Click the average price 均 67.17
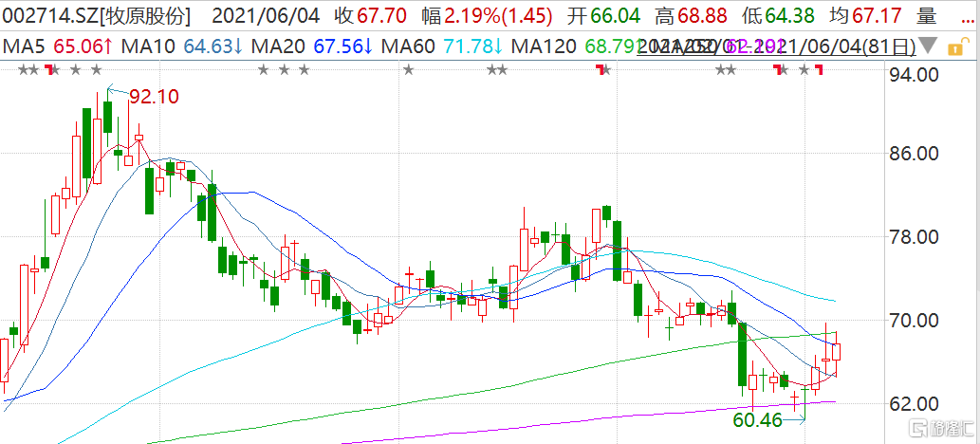The height and width of the screenshot is (444, 980). (864, 15)
